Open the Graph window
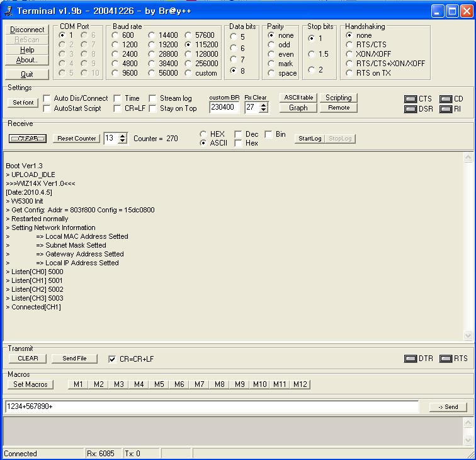This screenshot has width=476, height=460. pyautogui.click(x=298, y=108)
